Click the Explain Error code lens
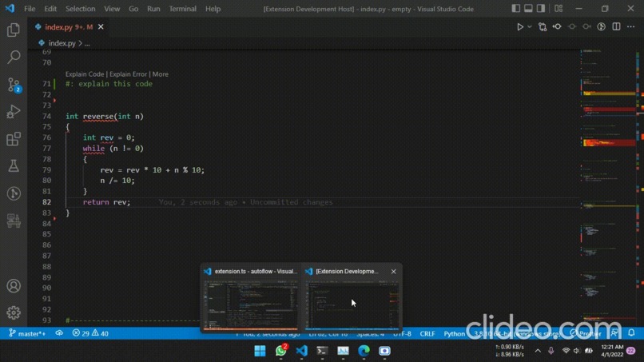Viewport: 644px width, 362px height. coord(128,74)
